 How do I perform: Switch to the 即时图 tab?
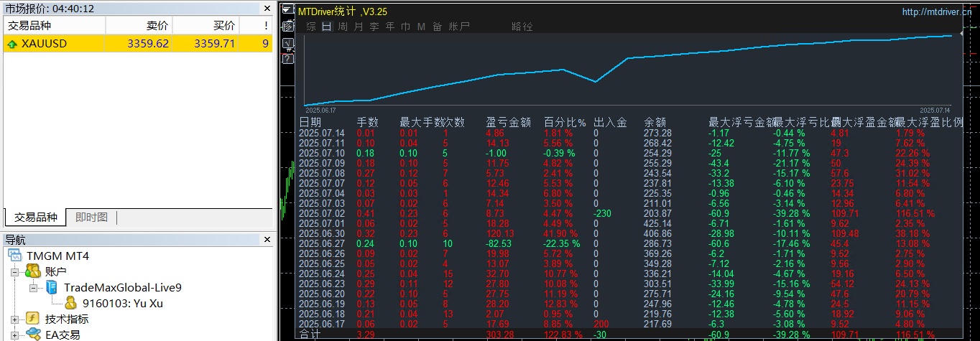point(91,217)
